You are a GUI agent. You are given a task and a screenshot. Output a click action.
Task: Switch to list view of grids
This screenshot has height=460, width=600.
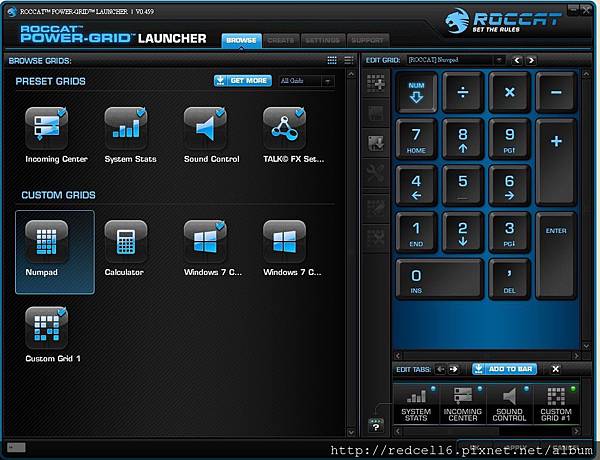coord(349,60)
